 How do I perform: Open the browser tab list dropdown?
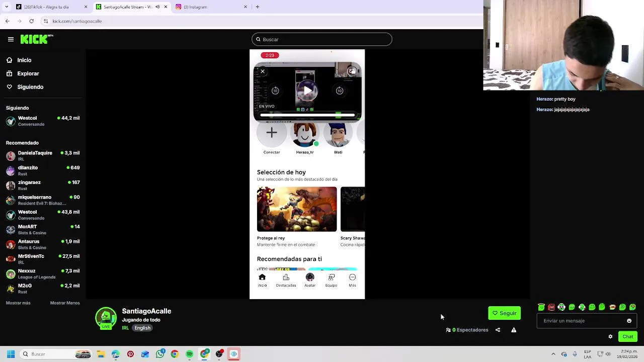(x=6, y=7)
